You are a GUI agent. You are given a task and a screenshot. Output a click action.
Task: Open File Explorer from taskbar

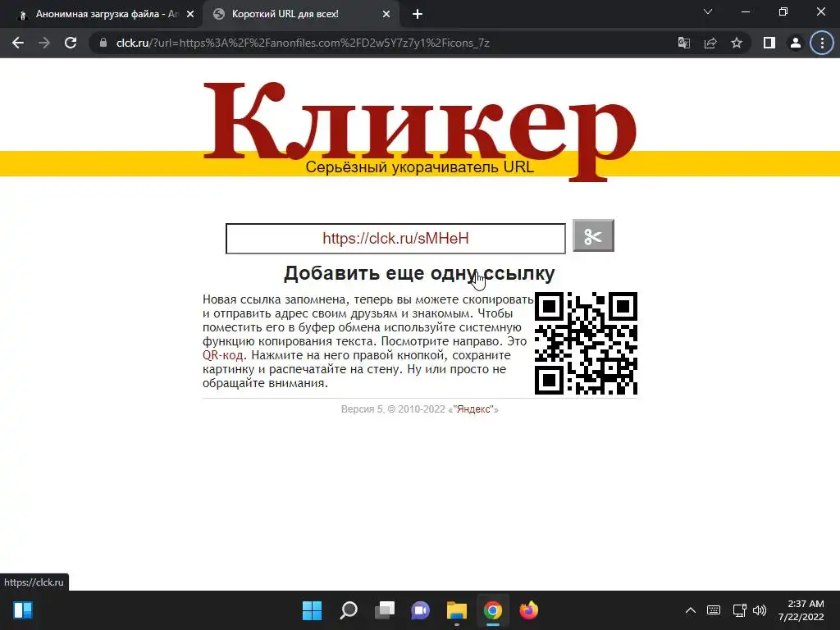[456, 610]
